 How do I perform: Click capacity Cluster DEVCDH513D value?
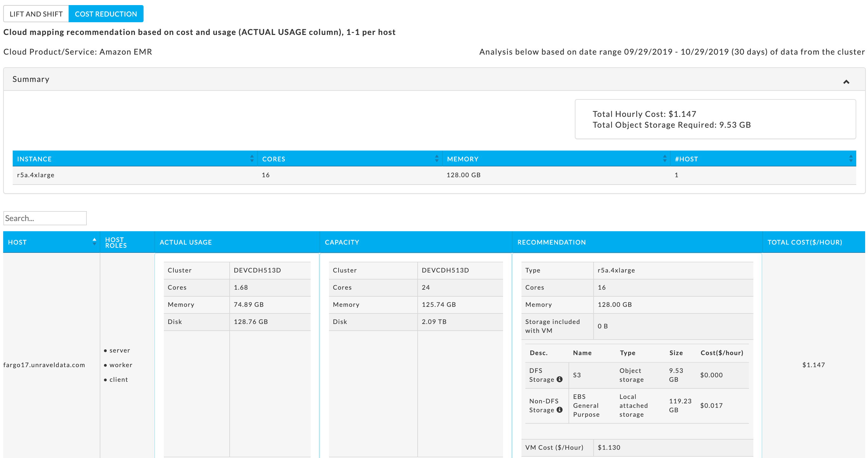pos(445,270)
